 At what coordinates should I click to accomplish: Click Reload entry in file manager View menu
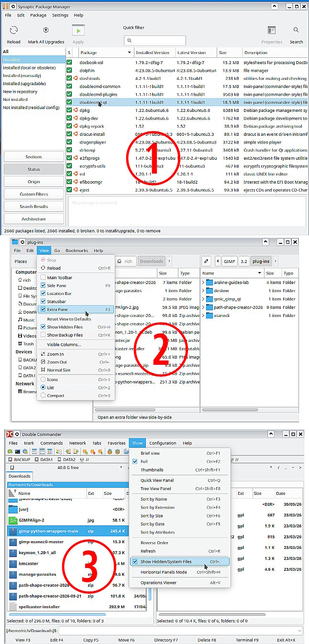pos(76,268)
